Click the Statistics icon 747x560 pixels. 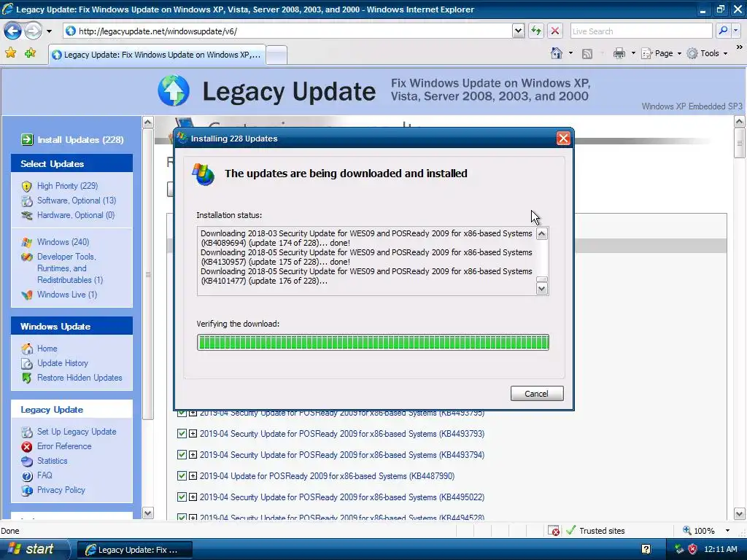27,461
